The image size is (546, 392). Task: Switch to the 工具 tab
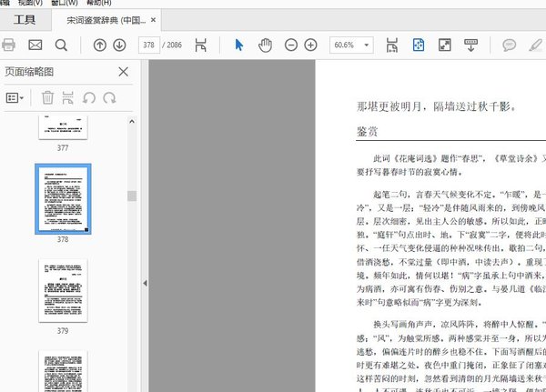click(25, 19)
